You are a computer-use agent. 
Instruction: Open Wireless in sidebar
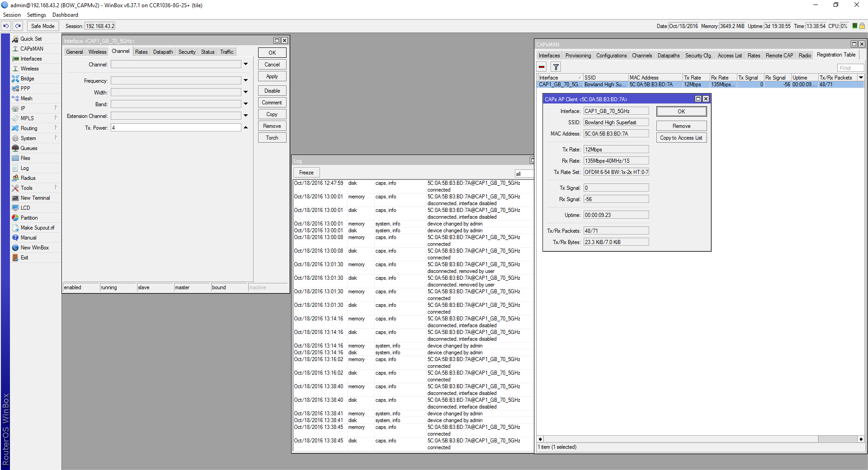(x=29, y=69)
